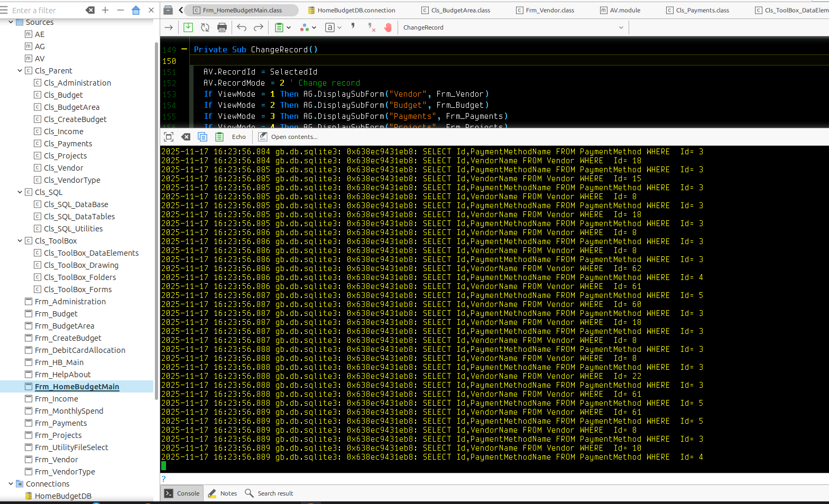Toggle console fullscreen view icon

point(169,137)
